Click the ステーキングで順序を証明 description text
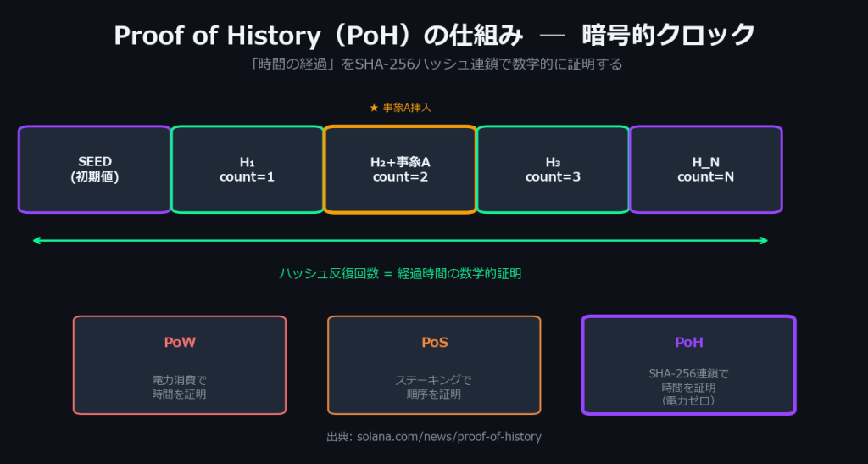Viewport: 868px width, 464px height. pyautogui.click(x=434, y=387)
